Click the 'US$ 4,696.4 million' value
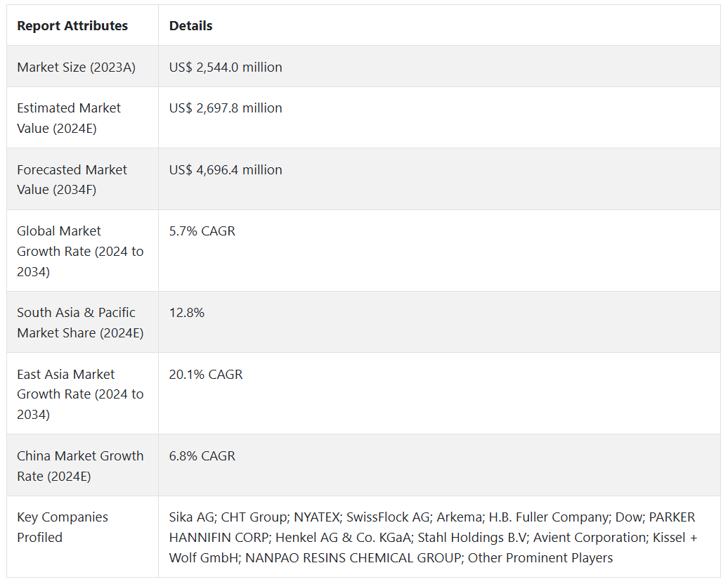Viewport: 728px width, 582px height. [226, 170]
